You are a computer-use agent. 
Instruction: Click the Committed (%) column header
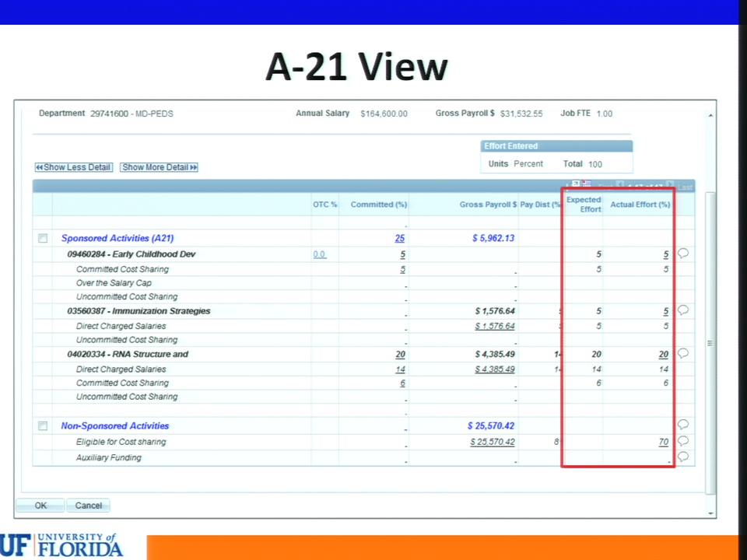379,205
